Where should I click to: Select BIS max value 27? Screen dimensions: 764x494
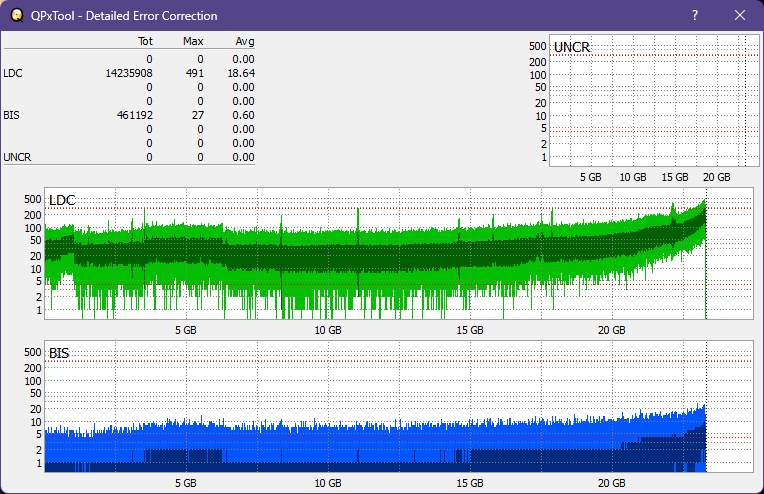point(198,115)
